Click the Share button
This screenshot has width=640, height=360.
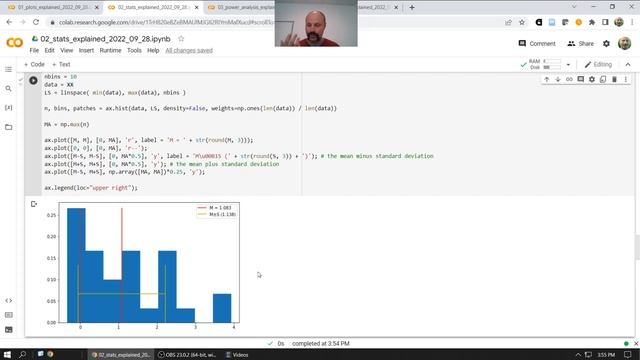click(580, 43)
